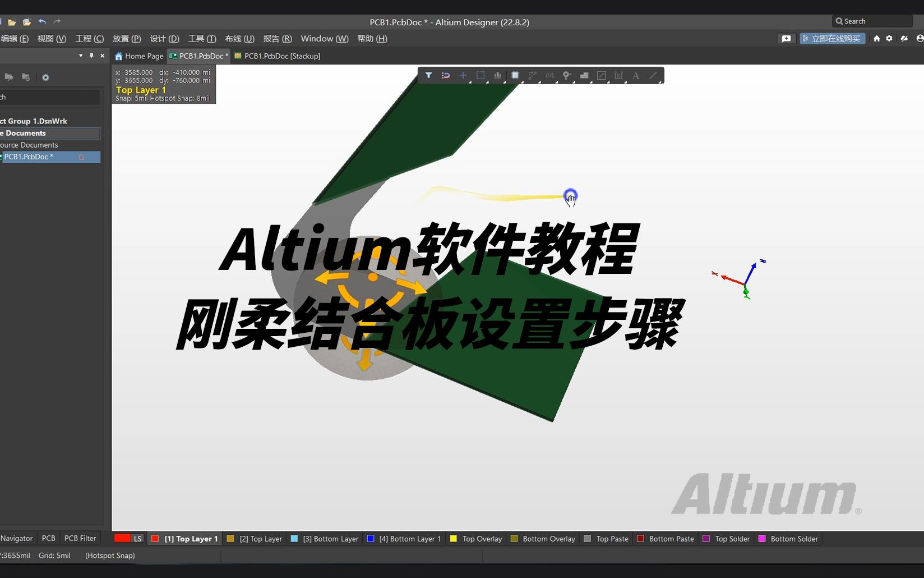Click the Bottom Solder magenta color swatch
This screenshot has height=578, width=924.
[x=762, y=539]
